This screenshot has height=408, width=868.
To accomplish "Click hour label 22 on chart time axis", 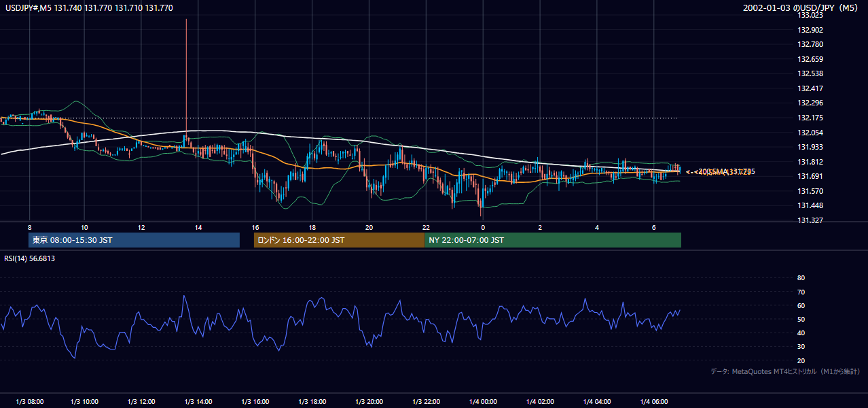I will (x=426, y=226).
